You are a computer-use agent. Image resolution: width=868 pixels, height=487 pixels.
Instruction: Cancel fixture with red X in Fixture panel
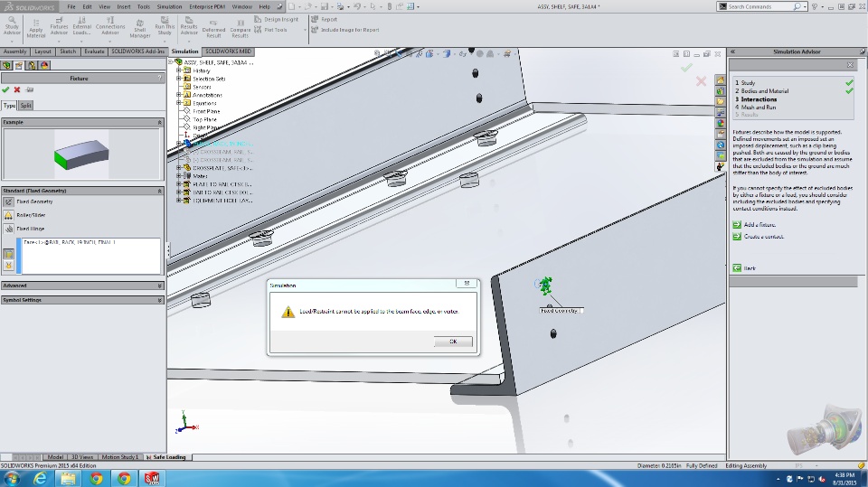point(17,89)
